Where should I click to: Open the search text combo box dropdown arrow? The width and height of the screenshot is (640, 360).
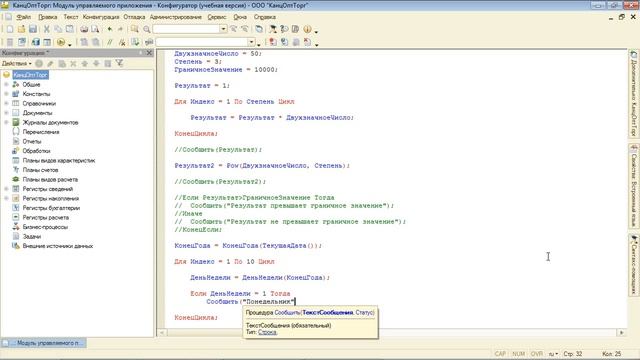pyautogui.click(x=223, y=29)
